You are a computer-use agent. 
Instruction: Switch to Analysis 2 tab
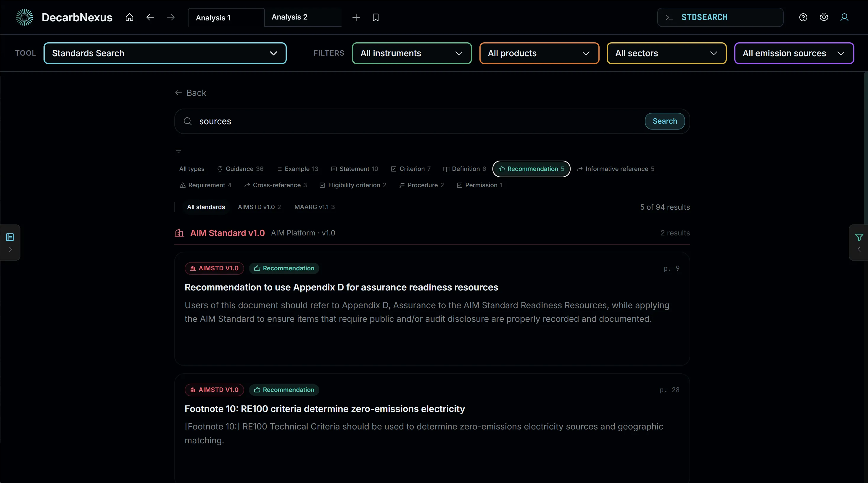(x=302, y=17)
